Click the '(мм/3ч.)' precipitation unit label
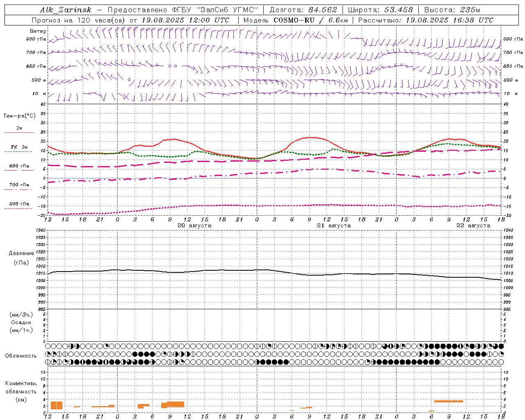This screenshot has height=420, width=525. tap(21, 315)
